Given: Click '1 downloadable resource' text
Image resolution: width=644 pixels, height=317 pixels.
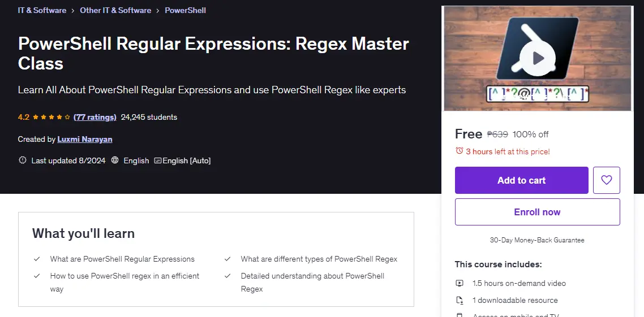Looking at the screenshot, I should tap(515, 300).
